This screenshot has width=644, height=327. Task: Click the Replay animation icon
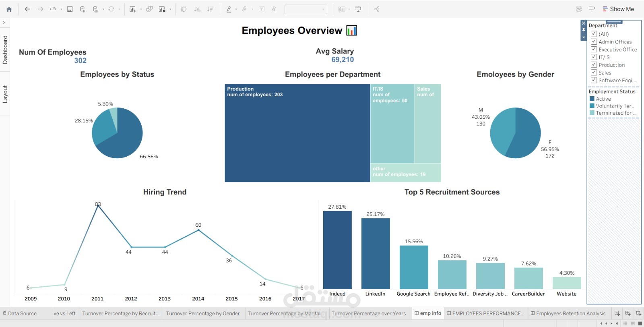[53, 9]
